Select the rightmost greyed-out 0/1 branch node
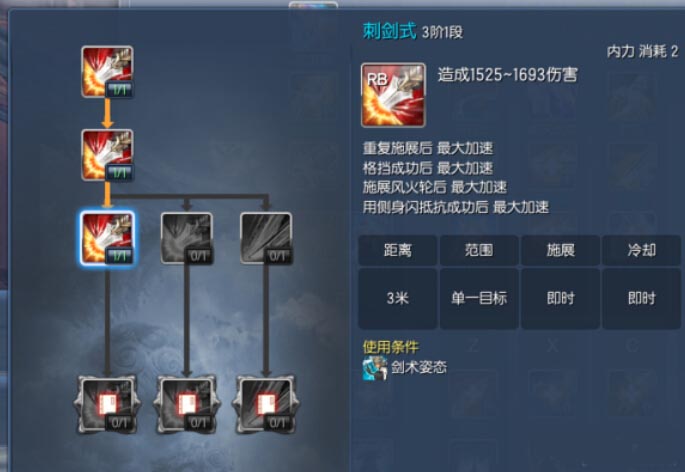685x472 pixels. click(x=266, y=238)
